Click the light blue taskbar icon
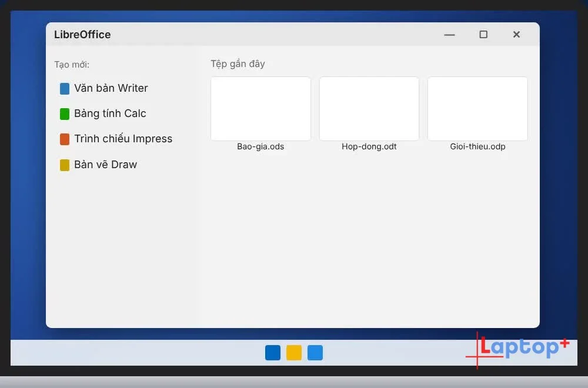The width and height of the screenshot is (588, 388). pyautogui.click(x=315, y=353)
